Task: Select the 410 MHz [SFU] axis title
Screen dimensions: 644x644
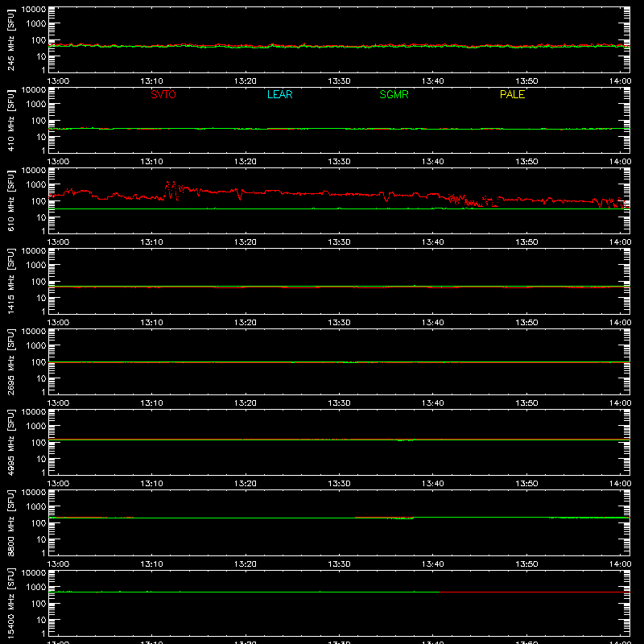Action: point(11,121)
